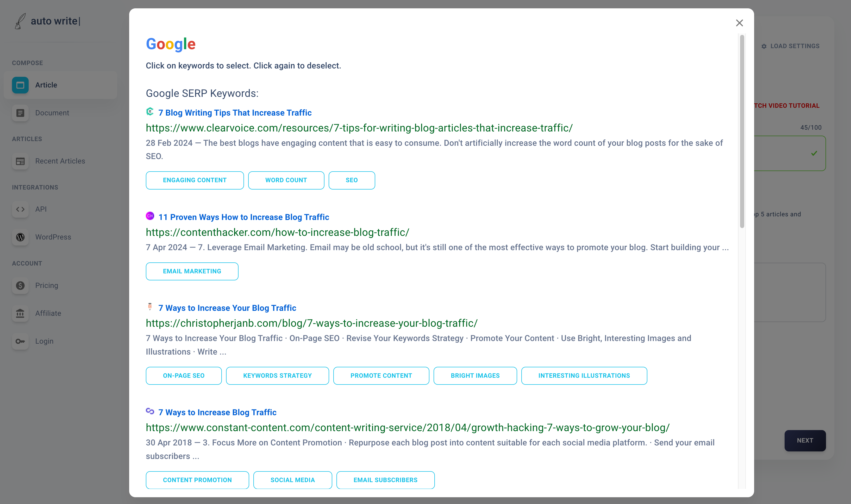Click the large text area behind dialog

[790, 292]
